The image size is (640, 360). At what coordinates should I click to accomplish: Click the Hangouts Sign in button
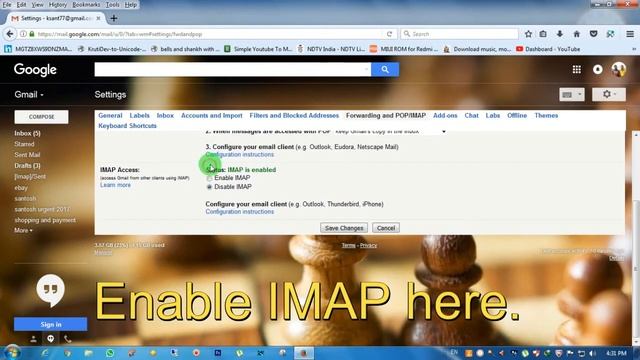[x=51, y=324]
